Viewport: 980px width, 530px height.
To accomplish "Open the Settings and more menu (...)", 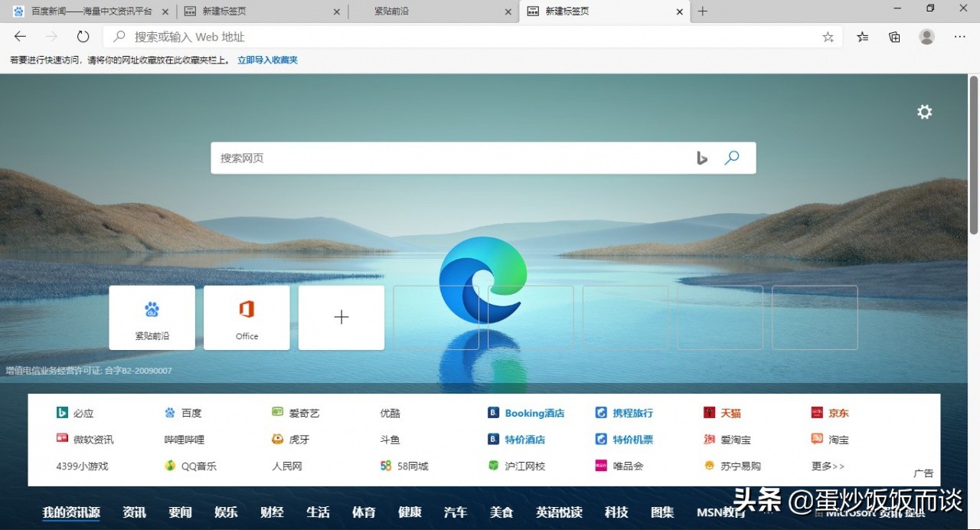I will tap(959, 36).
